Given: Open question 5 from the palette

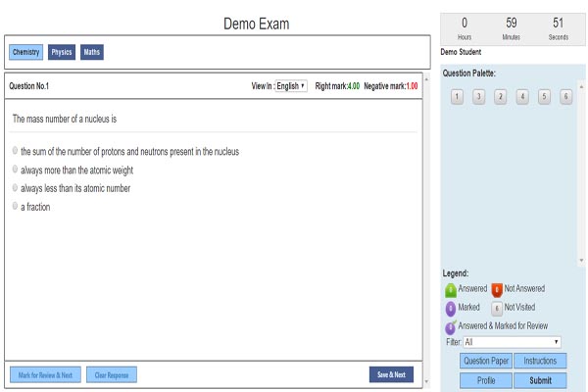Looking at the screenshot, I should pyautogui.click(x=544, y=96).
